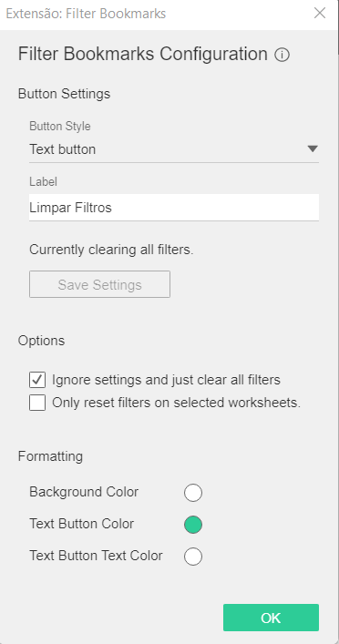Viewport: 339px width, 644px height.
Task: Select the 'Text button' style value
Action: point(63,149)
